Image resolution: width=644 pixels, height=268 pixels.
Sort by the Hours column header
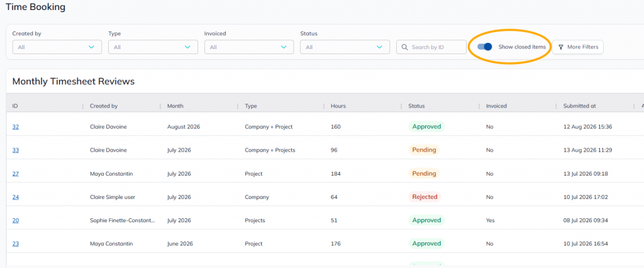(338, 106)
